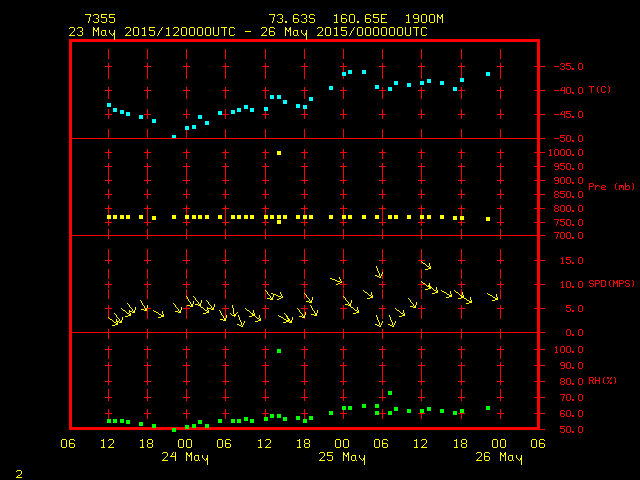Screen dimensions: 640x480
Task: Click the page number 2 in corner
Action: [19, 474]
